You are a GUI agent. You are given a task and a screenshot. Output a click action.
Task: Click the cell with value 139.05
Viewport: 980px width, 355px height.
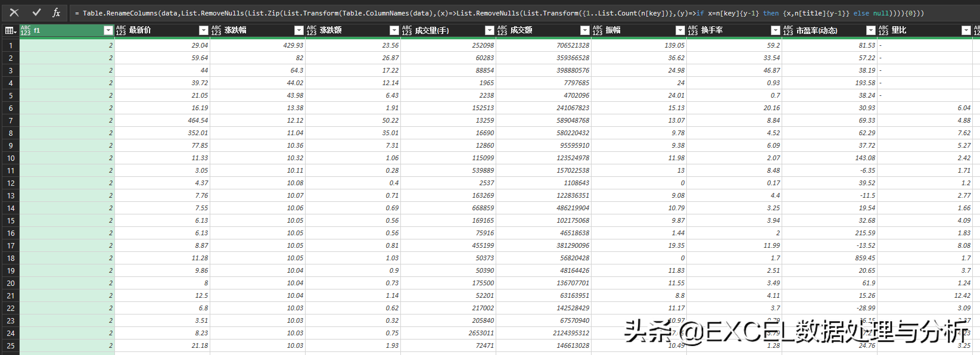click(x=639, y=45)
